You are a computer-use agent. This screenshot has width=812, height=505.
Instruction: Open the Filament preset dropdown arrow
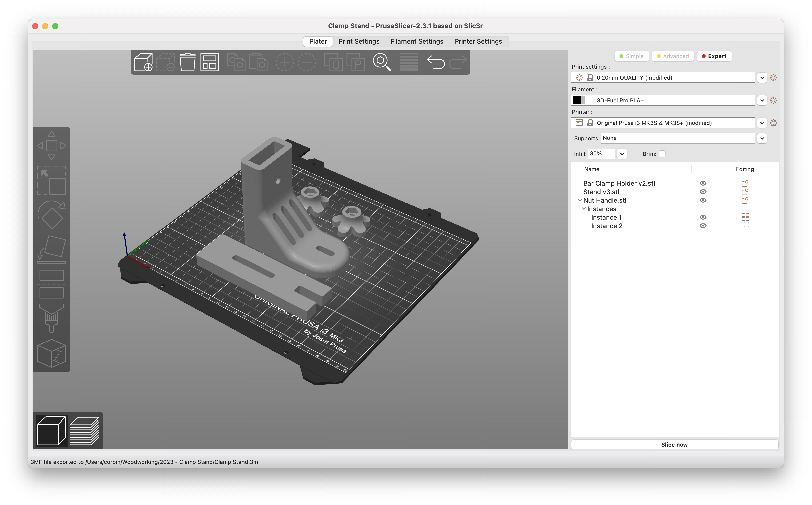tap(762, 100)
